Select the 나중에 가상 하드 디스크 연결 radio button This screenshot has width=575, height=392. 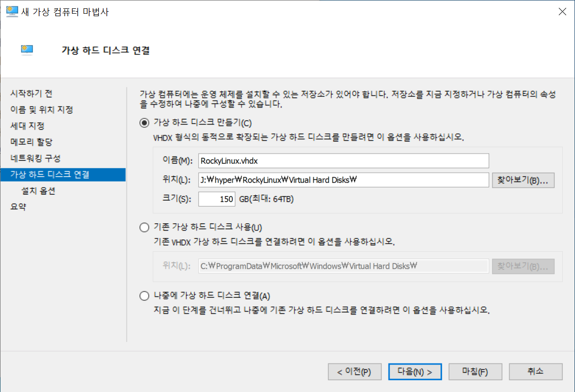click(144, 296)
